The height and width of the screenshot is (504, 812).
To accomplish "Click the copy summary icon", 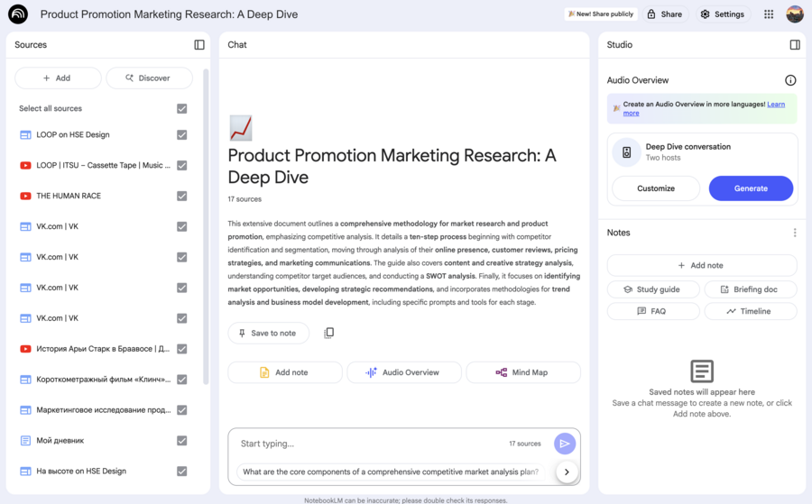I will (x=328, y=334).
